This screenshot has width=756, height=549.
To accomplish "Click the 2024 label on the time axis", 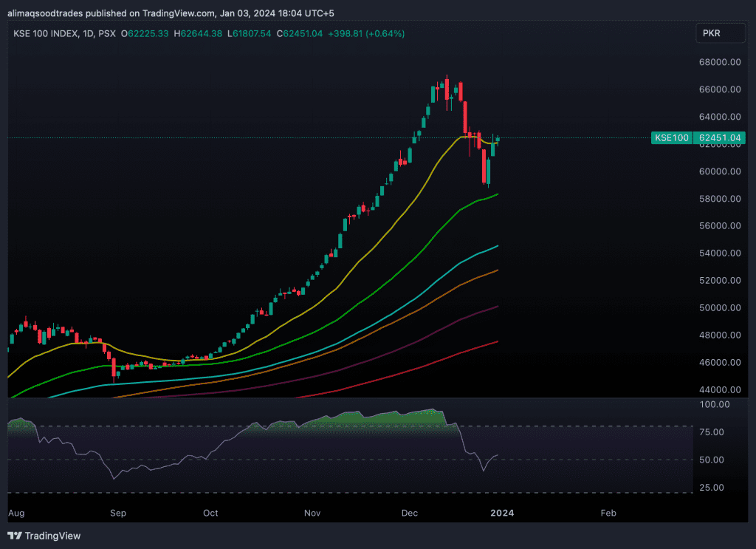I will click(503, 512).
